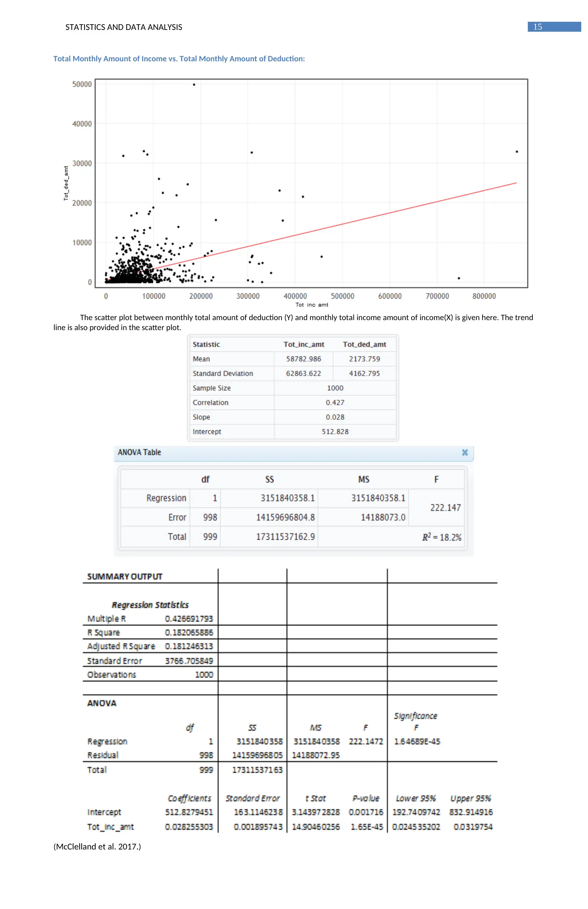Select the Standard Deviation value 62863.622
The height and width of the screenshot is (909, 588).
[304, 373]
